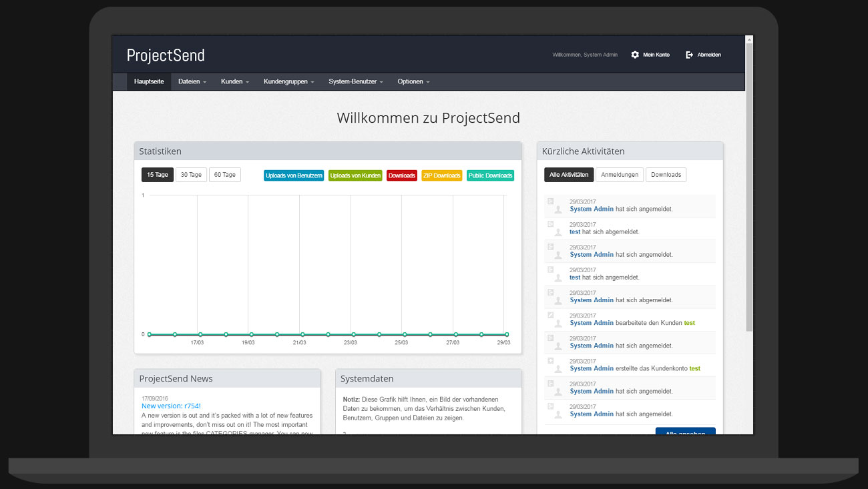Click the action icon in the 'test hat sich abgemeldet' row
This screenshot has height=489, width=868.
tap(551, 224)
